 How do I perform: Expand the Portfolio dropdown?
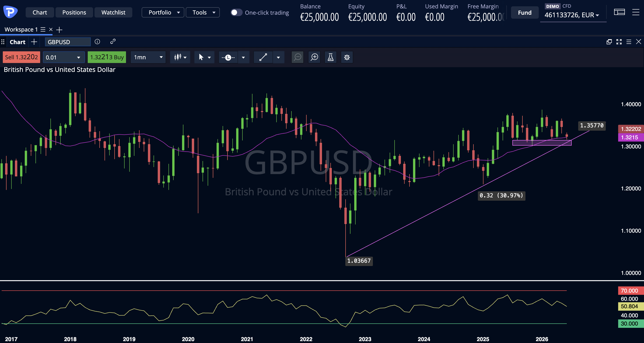point(163,12)
